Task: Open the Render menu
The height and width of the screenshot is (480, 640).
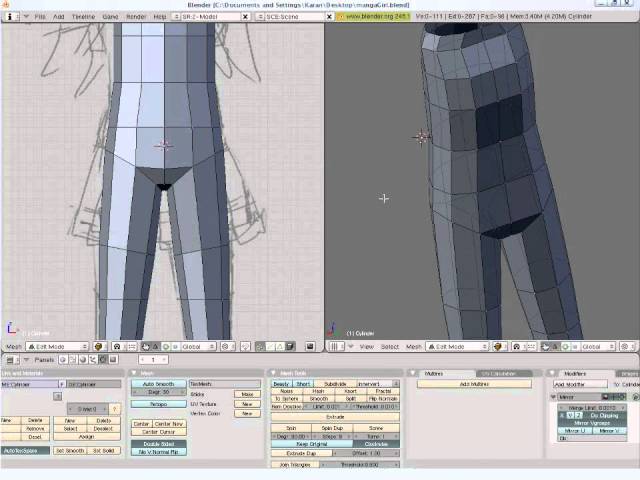Action: (136, 16)
